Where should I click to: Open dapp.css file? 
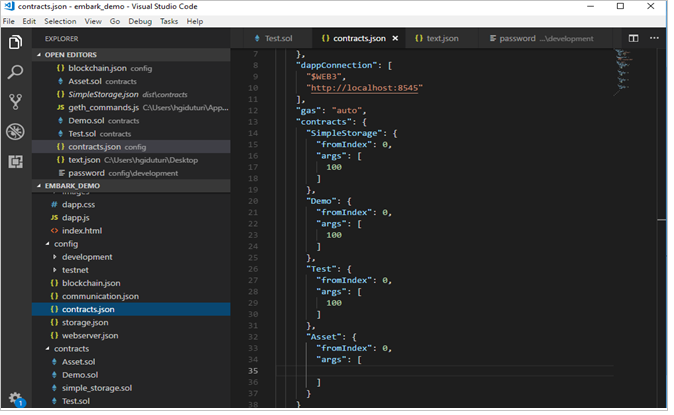132,206
